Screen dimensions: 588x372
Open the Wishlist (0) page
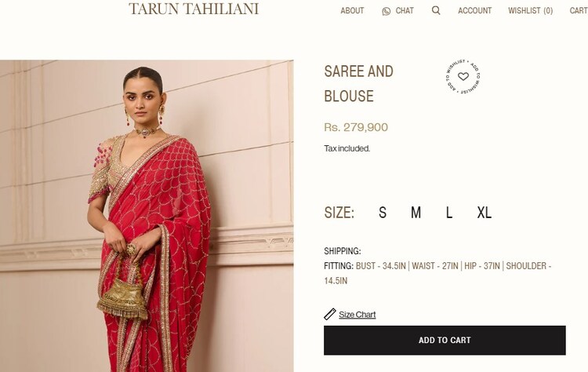click(530, 10)
